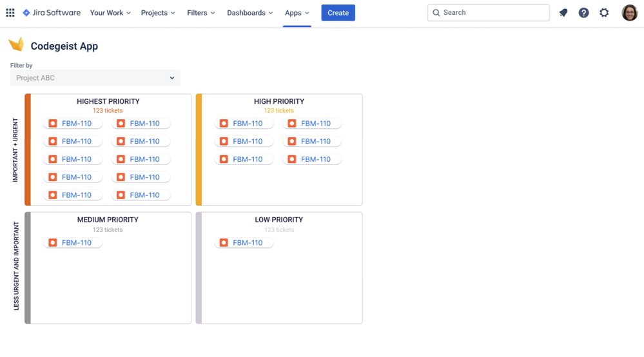Open the settings gear icon
This screenshot has width=644, height=357.
[604, 13]
